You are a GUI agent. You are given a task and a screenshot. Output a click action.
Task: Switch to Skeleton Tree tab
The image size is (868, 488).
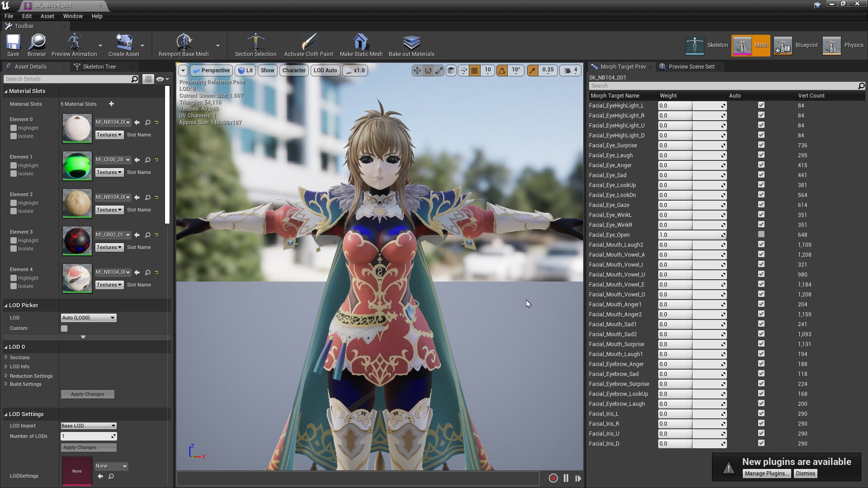pyautogui.click(x=99, y=66)
